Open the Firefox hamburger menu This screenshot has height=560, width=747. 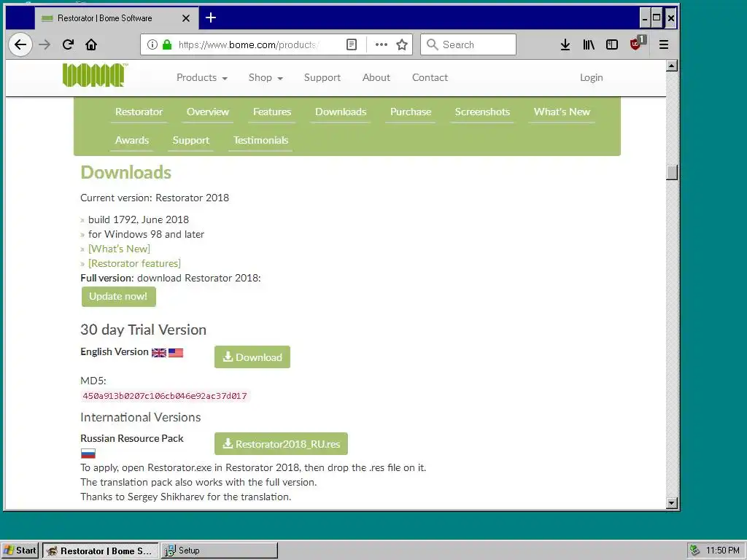coord(664,44)
